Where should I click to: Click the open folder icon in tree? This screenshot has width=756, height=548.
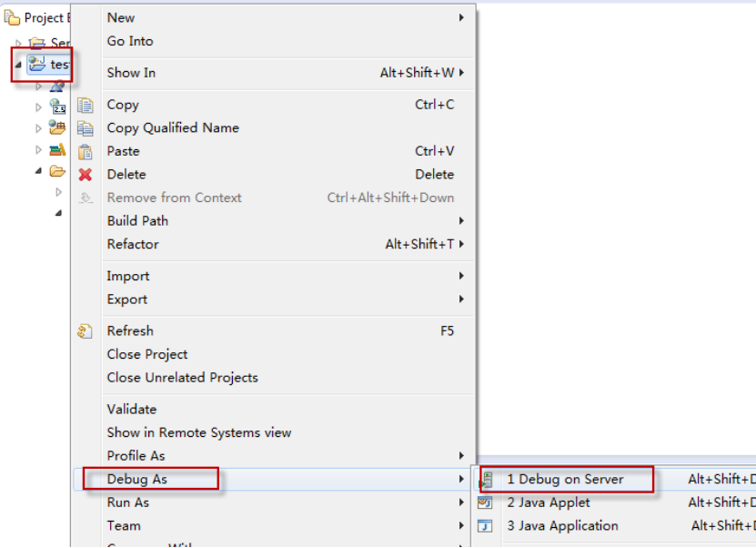pyautogui.click(x=57, y=171)
